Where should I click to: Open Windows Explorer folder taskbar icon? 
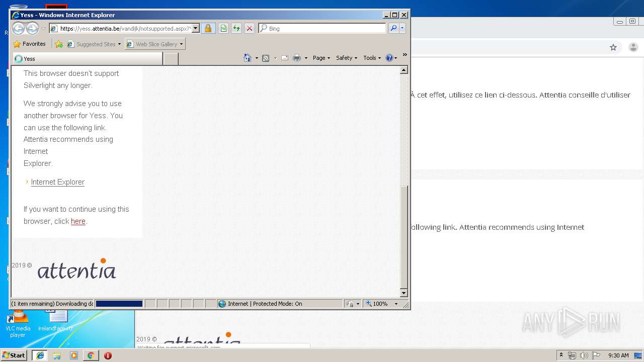pyautogui.click(x=57, y=355)
